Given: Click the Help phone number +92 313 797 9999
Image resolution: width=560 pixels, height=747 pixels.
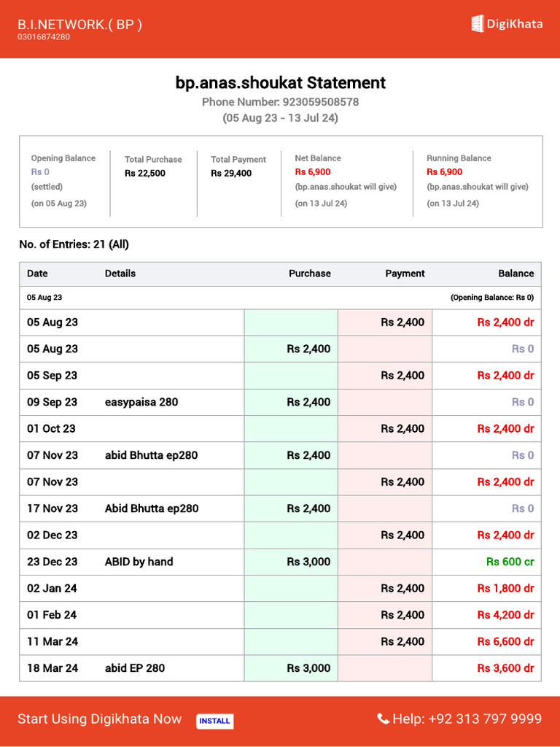Looking at the screenshot, I should pyautogui.click(x=485, y=719).
